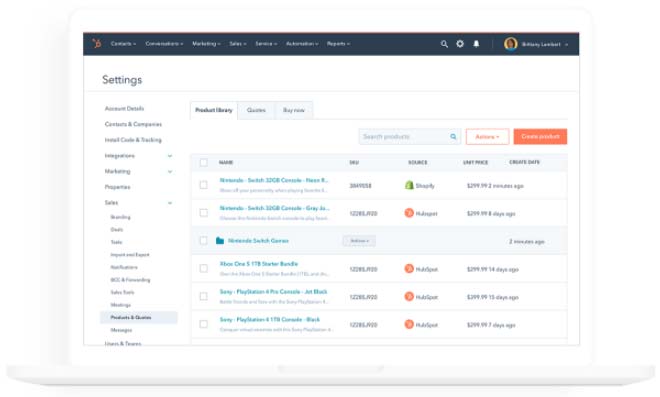The height and width of the screenshot is (397, 660).
Task: Open global search via top magnifier icon
Action: (x=444, y=44)
